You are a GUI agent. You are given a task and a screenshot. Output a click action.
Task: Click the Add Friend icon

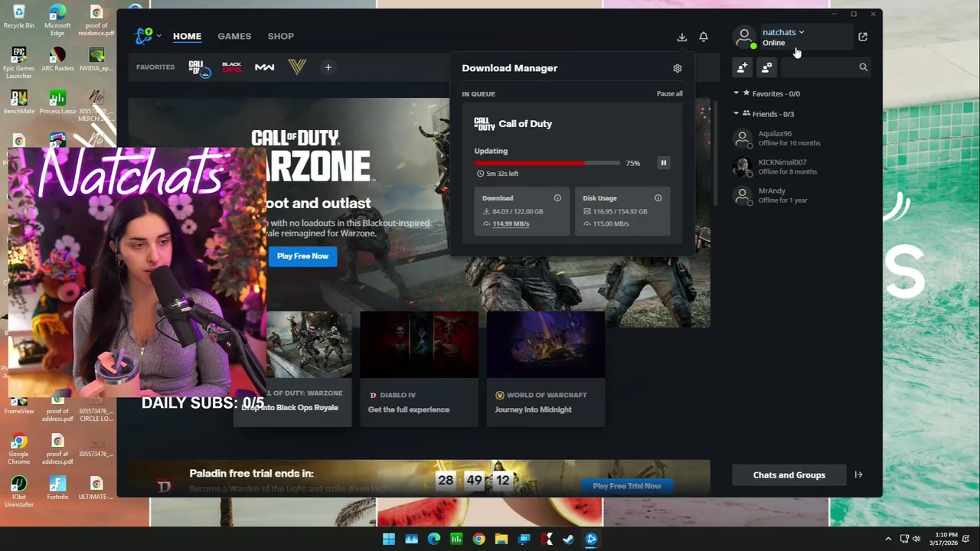point(742,67)
